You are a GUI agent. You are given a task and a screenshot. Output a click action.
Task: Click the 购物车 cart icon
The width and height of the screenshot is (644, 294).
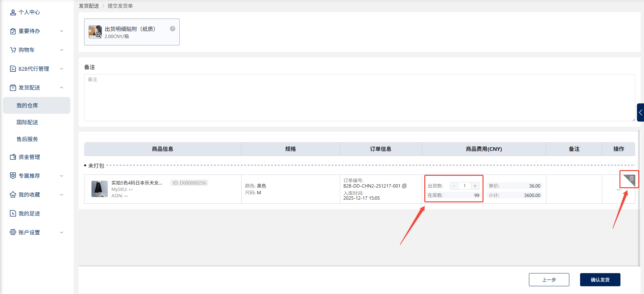click(x=13, y=50)
